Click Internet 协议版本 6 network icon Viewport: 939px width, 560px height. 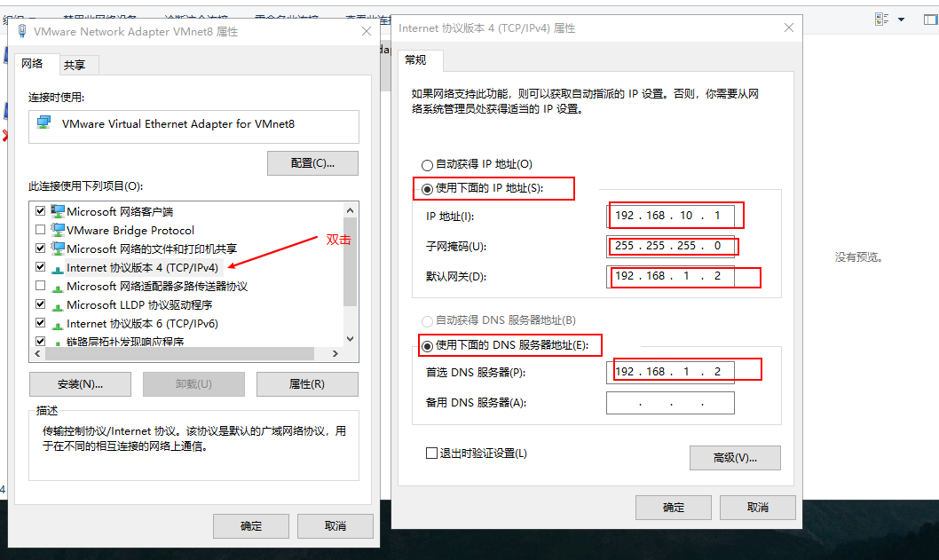(x=58, y=324)
